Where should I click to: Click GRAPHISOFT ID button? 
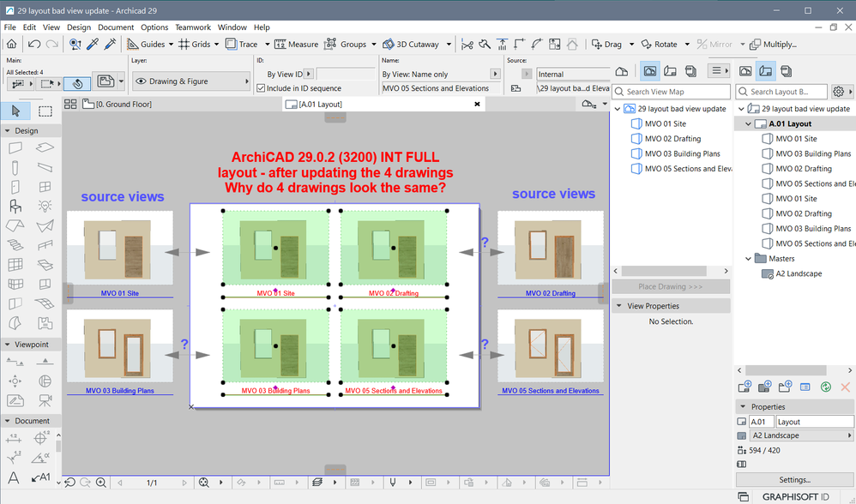pos(795,497)
